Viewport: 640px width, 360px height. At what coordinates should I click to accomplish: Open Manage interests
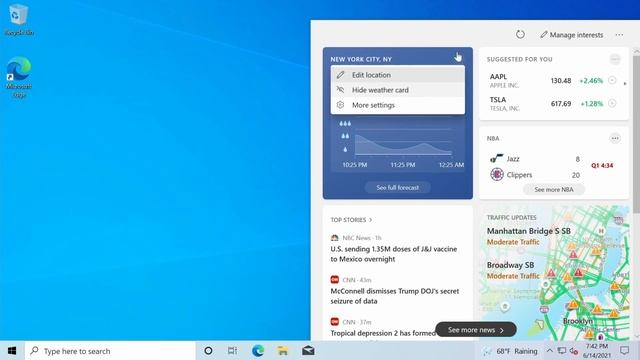(571, 35)
